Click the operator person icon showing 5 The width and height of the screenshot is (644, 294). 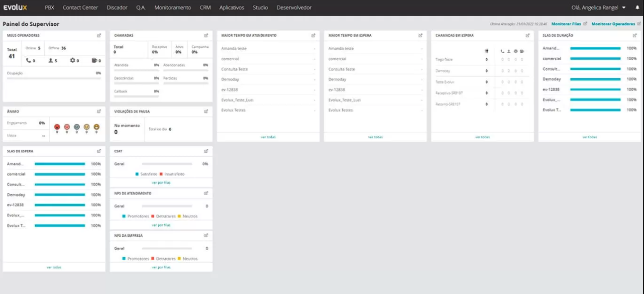[x=51, y=61]
